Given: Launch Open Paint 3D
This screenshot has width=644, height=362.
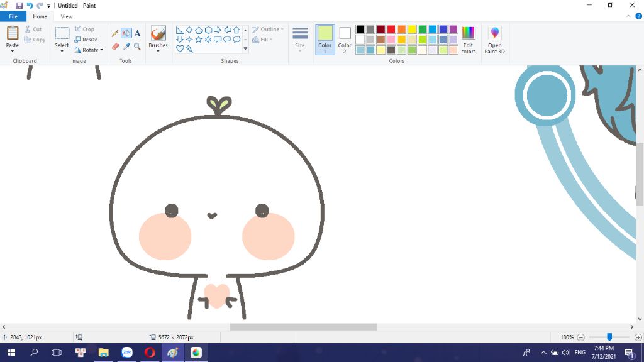Looking at the screenshot, I should [494, 40].
